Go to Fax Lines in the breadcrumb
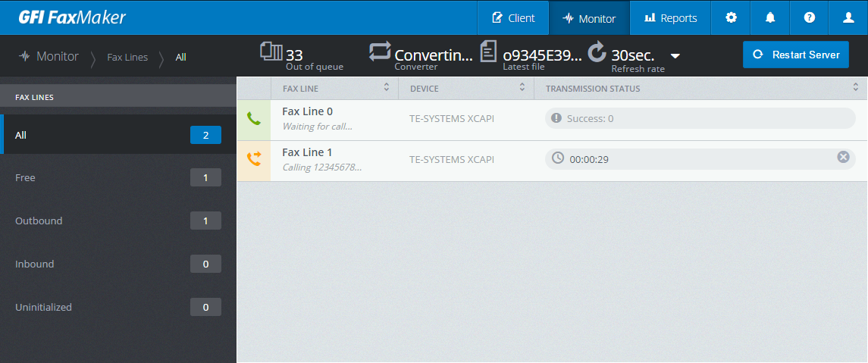The image size is (868, 363). 127,57
